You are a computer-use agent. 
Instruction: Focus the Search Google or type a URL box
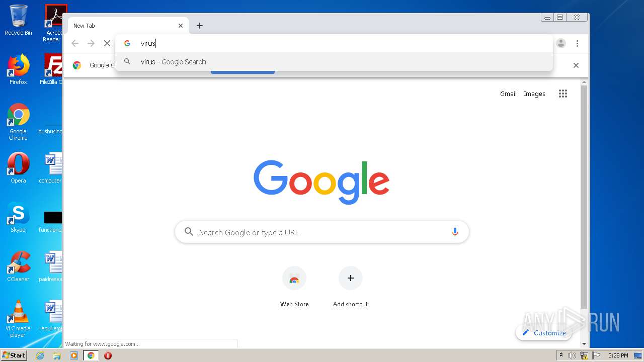(322, 232)
